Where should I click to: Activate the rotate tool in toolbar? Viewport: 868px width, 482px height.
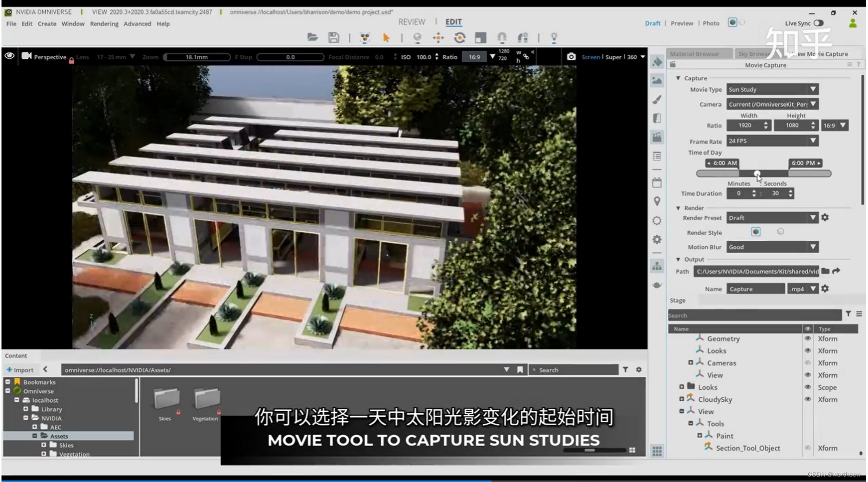click(459, 37)
